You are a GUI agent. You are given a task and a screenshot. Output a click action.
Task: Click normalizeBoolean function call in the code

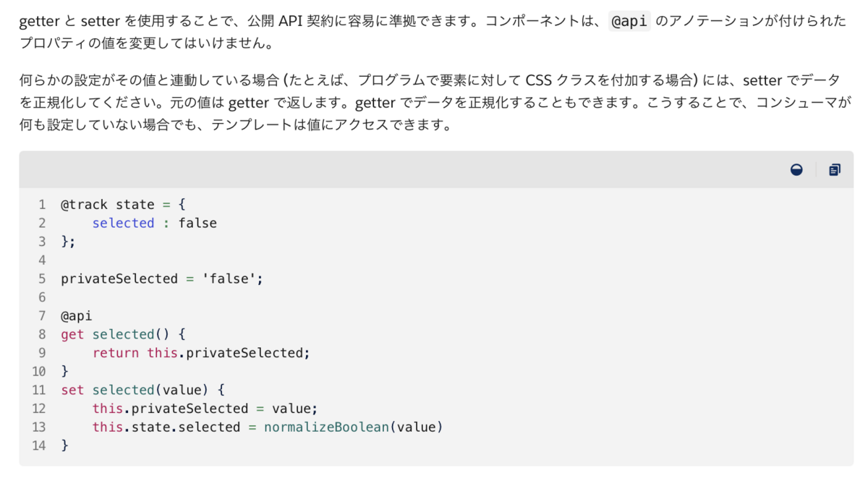pyautogui.click(x=327, y=427)
